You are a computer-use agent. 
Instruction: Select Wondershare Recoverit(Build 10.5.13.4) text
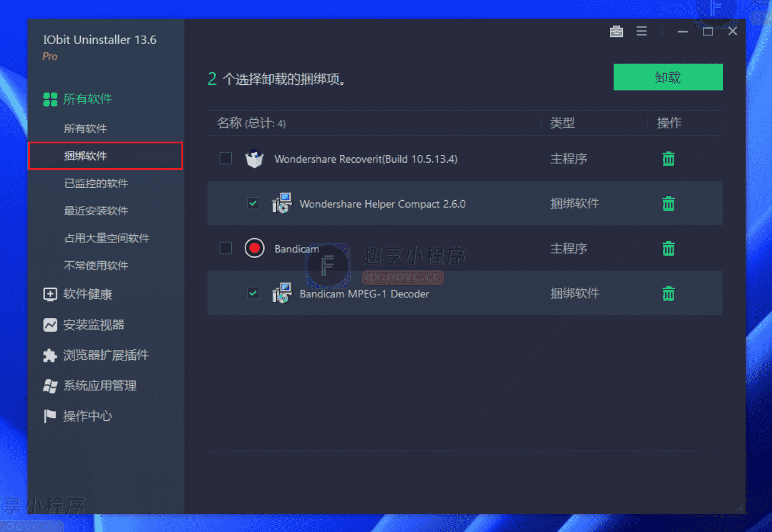[366, 159]
